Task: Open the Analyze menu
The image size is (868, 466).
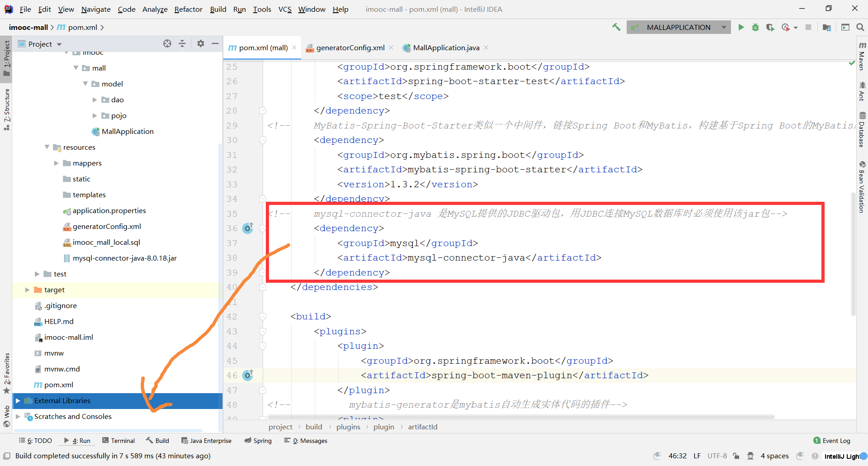Action: coord(155,9)
